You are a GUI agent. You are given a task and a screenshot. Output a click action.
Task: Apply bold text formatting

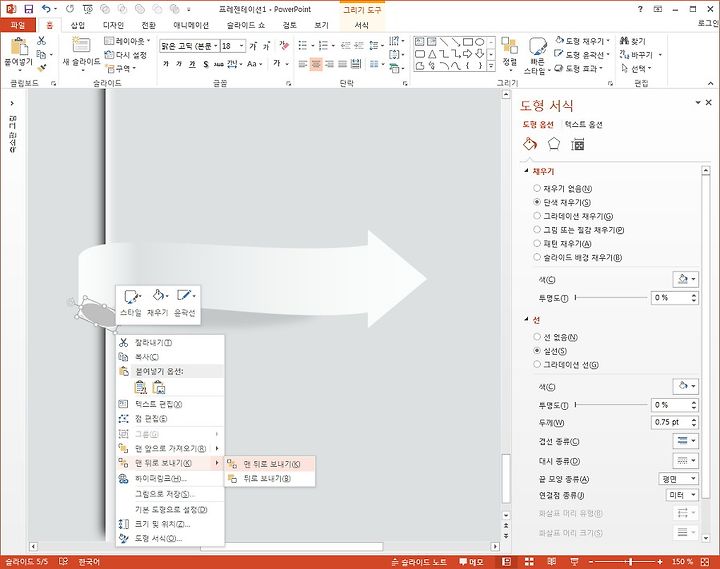click(165, 64)
